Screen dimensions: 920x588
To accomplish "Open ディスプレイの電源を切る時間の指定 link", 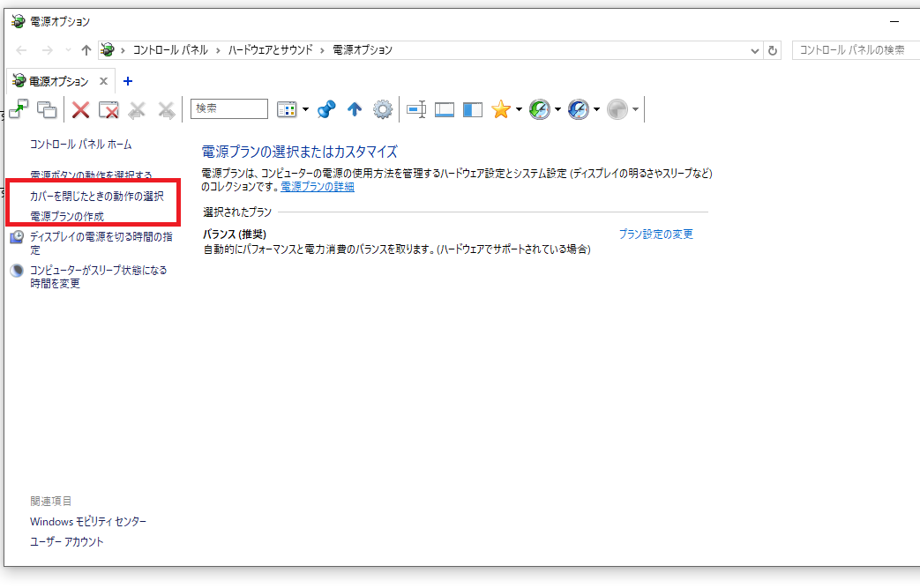I will point(101,243).
